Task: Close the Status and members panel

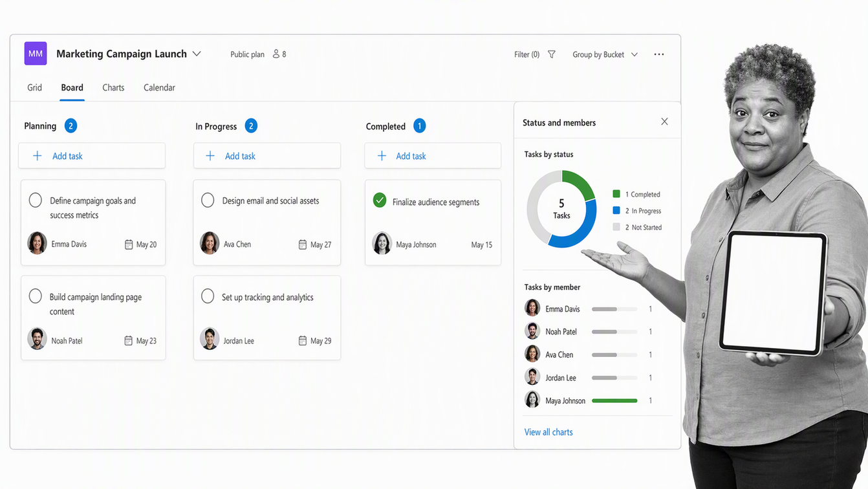Action: coord(664,122)
